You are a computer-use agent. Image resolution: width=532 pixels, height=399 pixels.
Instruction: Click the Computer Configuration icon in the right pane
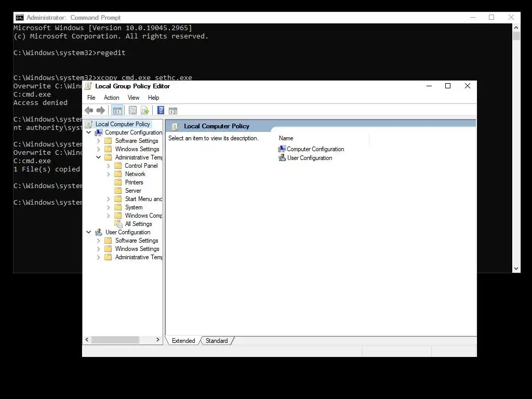tap(282, 149)
